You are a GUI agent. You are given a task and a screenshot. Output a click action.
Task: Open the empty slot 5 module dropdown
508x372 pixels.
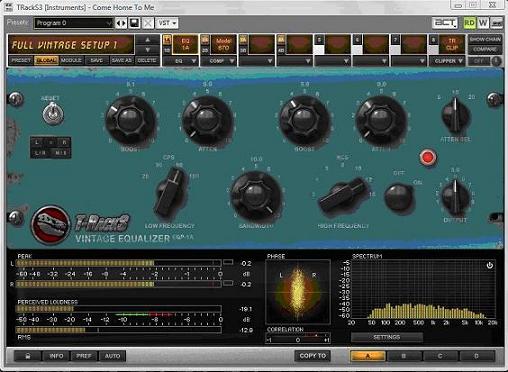[333, 61]
